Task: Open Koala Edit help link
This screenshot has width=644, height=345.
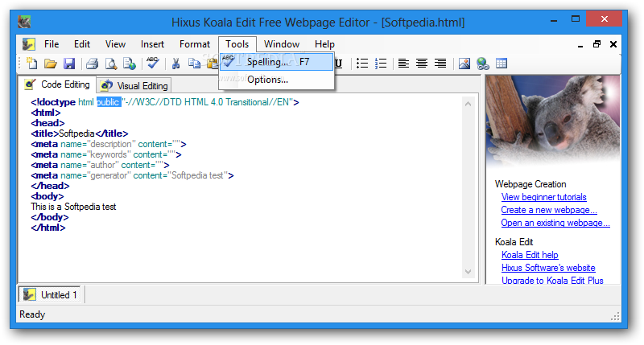Action: pos(530,255)
